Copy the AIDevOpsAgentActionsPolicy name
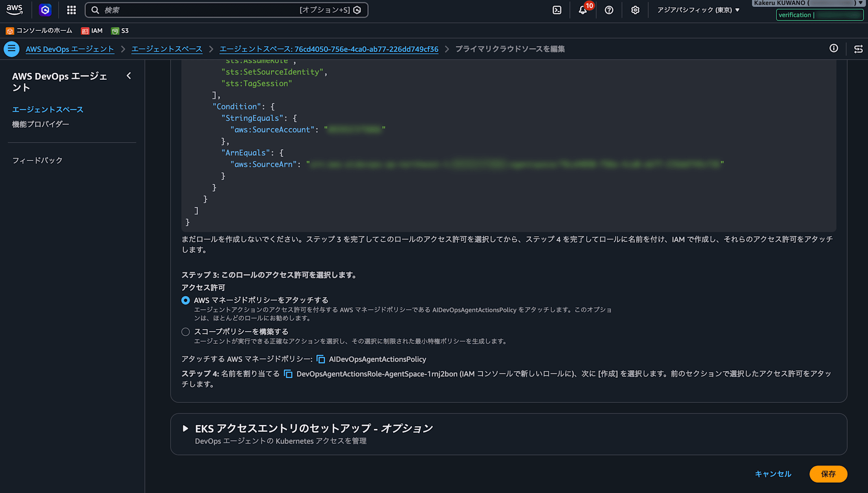Screen dimensions: 868x493 click(321, 359)
